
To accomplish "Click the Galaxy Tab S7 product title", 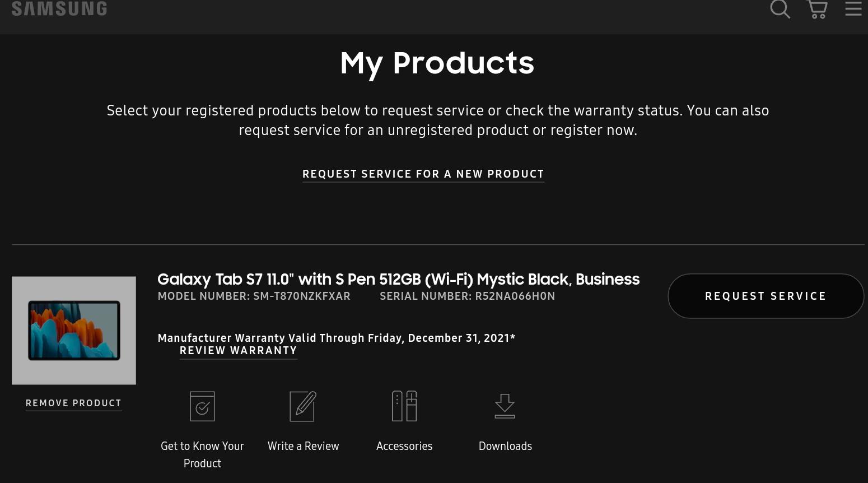I will point(398,279).
